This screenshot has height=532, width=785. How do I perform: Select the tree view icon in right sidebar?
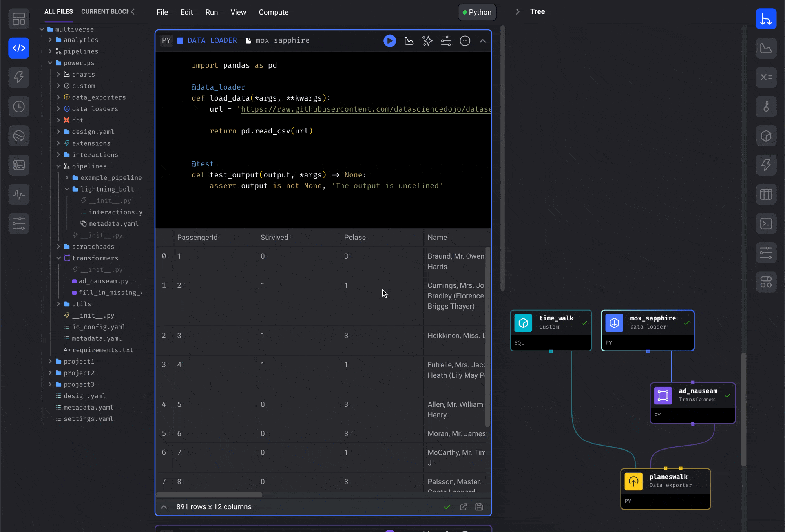(766, 19)
